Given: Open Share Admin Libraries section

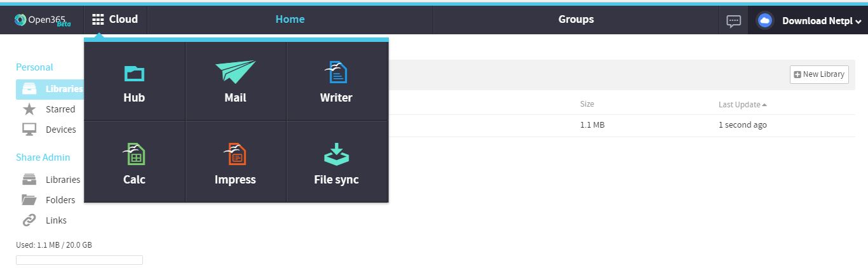Looking at the screenshot, I should 63,180.
